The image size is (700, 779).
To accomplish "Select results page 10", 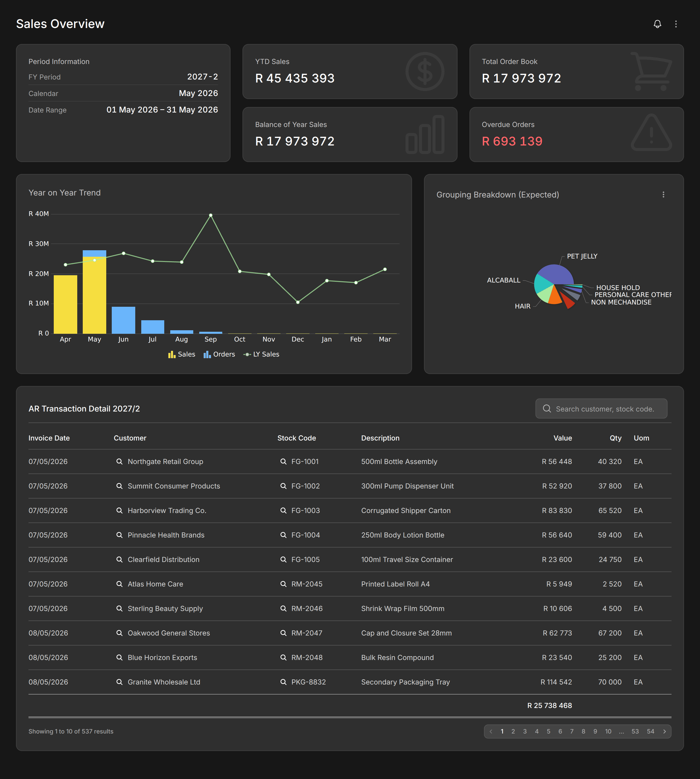I will pos(608,731).
